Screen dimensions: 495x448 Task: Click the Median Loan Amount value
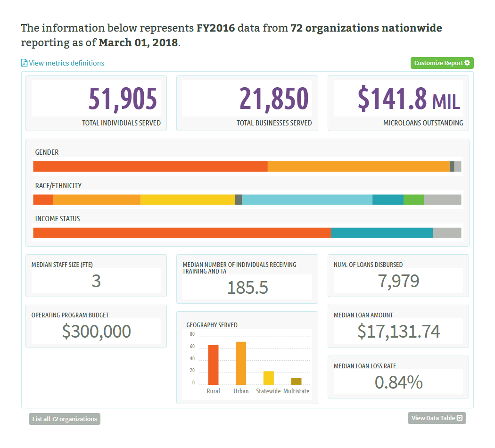[398, 332]
